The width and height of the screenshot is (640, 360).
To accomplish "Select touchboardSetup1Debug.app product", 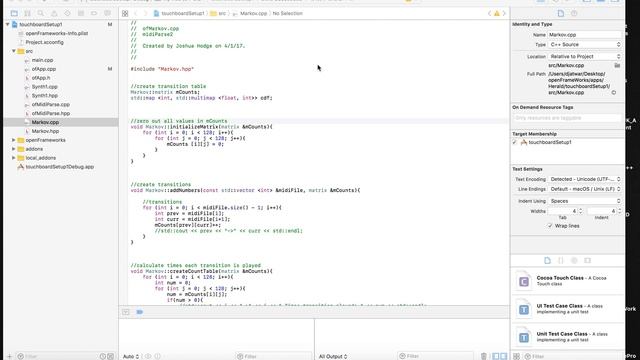I will [x=59, y=167].
